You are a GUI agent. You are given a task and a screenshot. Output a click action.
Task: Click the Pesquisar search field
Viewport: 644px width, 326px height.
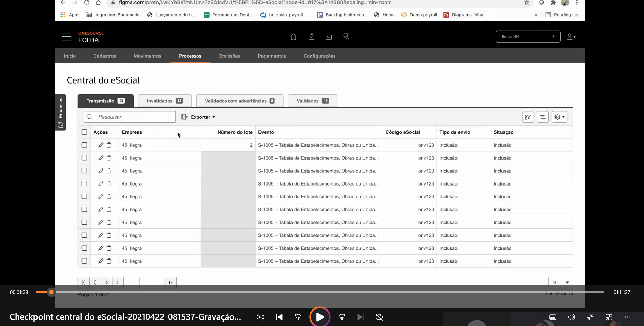pos(130,117)
